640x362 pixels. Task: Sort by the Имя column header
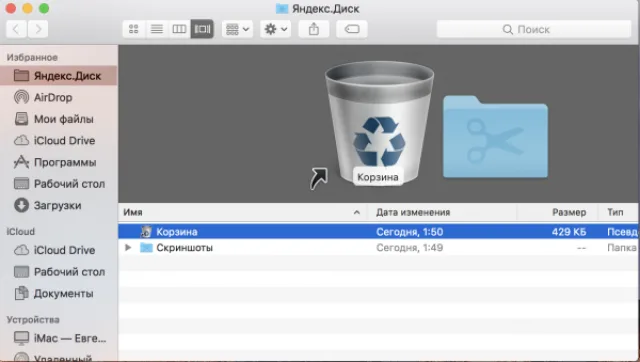coord(243,212)
